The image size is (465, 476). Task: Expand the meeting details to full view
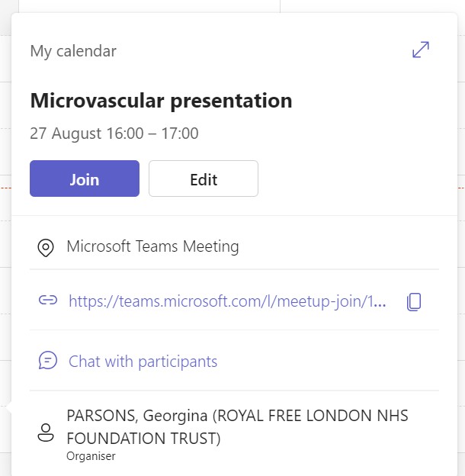coord(421,50)
